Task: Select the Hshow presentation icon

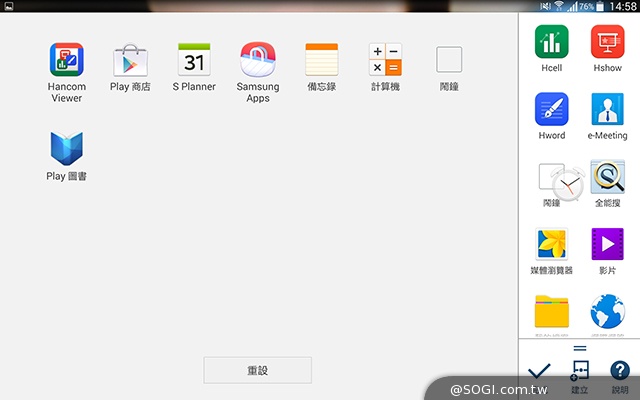Action: [607, 42]
